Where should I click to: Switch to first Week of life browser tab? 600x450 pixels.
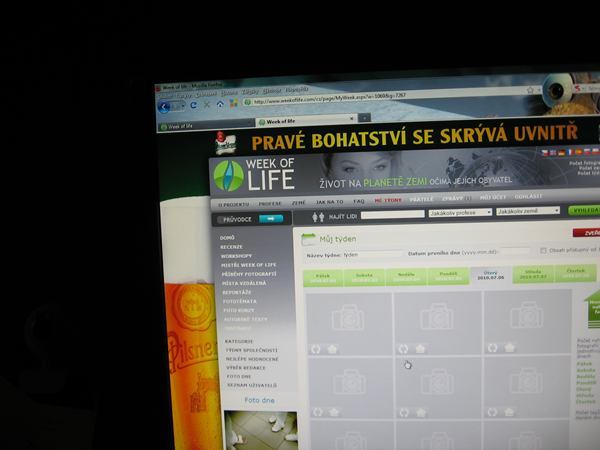[x=206, y=126]
